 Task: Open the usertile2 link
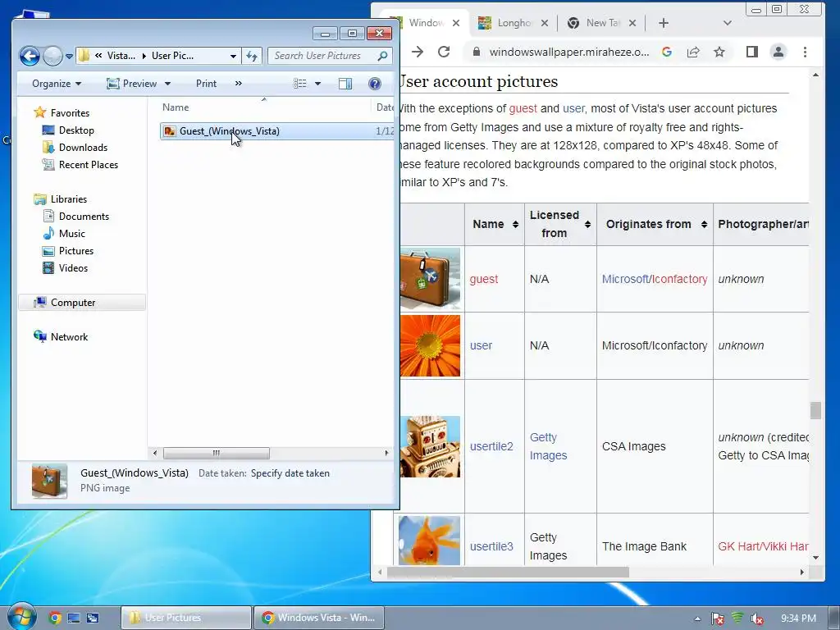pos(491,446)
